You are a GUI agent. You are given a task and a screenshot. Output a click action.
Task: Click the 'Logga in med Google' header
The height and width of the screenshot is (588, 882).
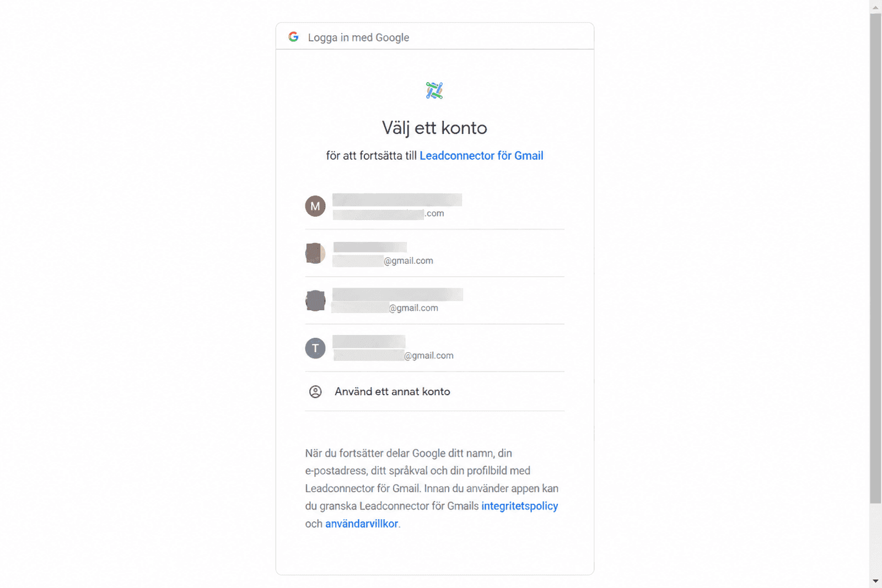[358, 37]
